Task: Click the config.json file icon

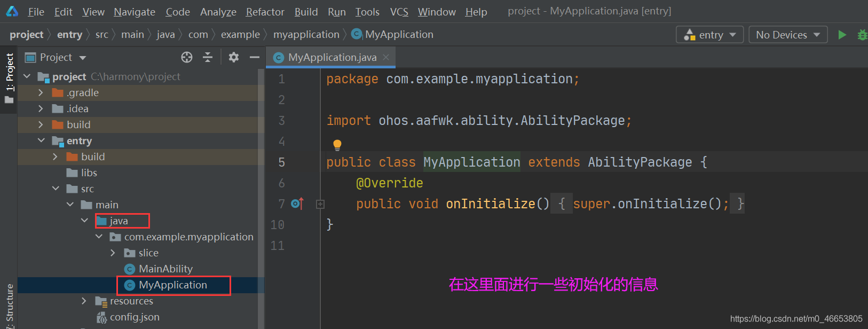Action: coord(101,317)
